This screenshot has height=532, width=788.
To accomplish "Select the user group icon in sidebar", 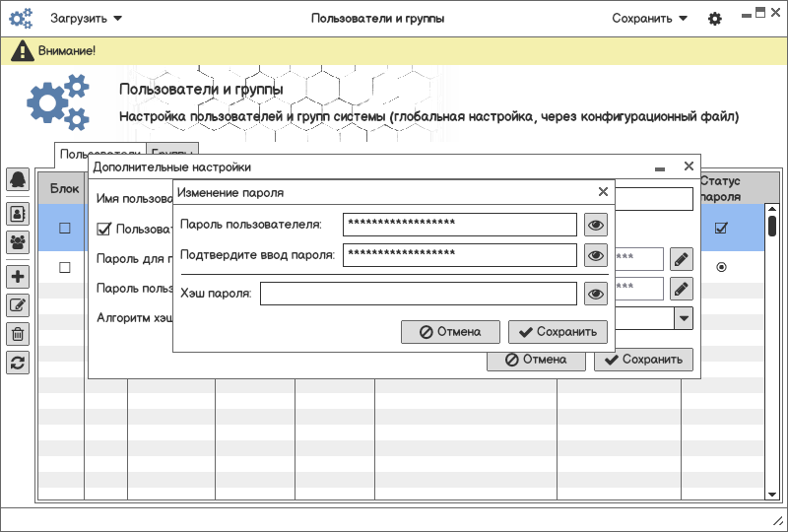I will 18,242.
